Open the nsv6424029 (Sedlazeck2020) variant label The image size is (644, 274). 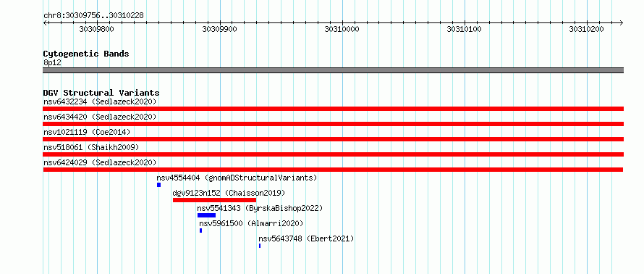pyautogui.click(x=100, y=162)
